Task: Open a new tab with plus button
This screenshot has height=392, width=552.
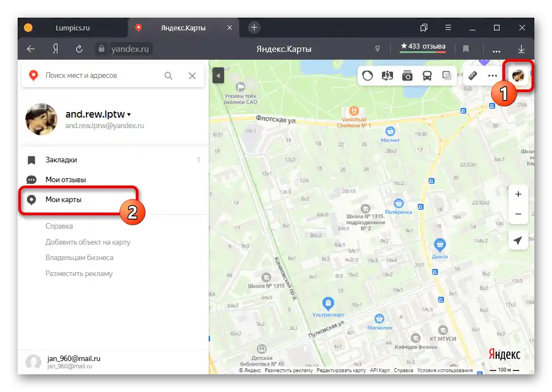Action: pyautogui.click(x=254, y=28)
